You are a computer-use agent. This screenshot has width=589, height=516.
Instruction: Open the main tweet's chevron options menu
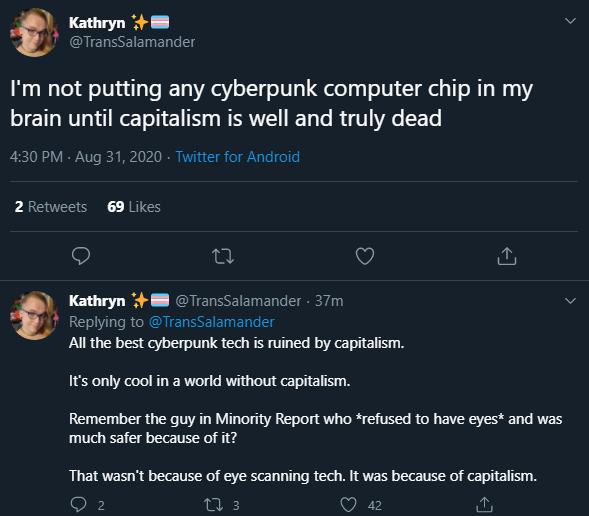coord(570,21)
